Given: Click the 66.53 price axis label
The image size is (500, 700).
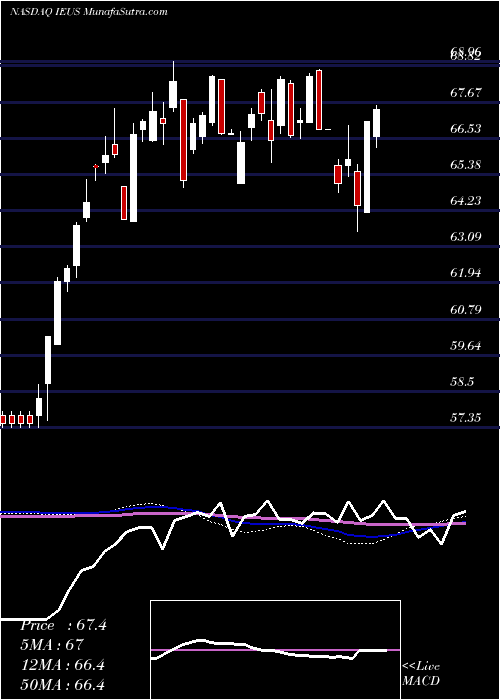Looking at the screenshot, I should (x=466, y=129).
